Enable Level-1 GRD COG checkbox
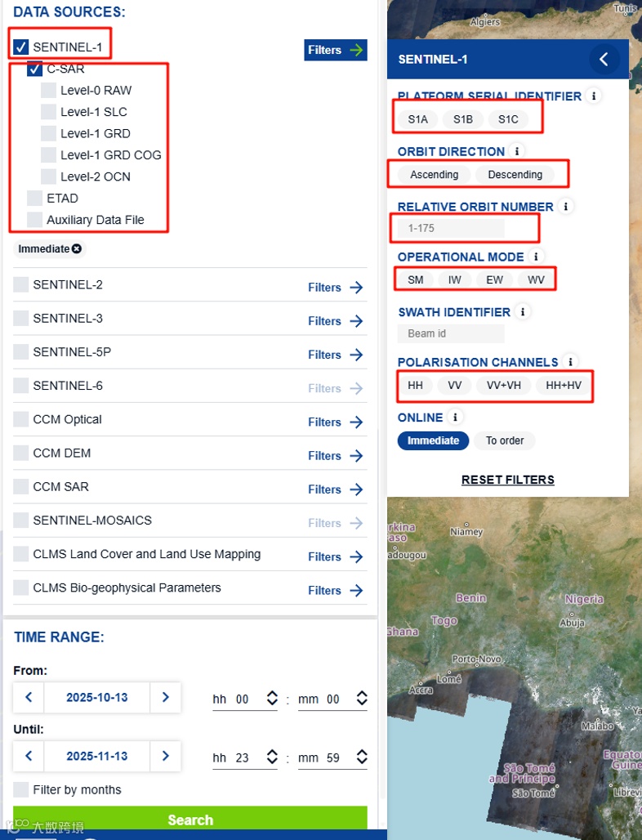 click(49, 154)
